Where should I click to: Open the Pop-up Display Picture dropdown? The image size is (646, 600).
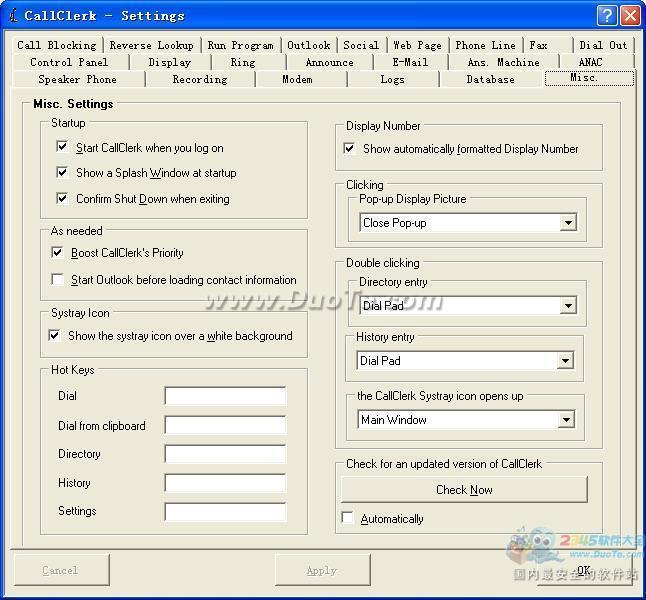568,223
